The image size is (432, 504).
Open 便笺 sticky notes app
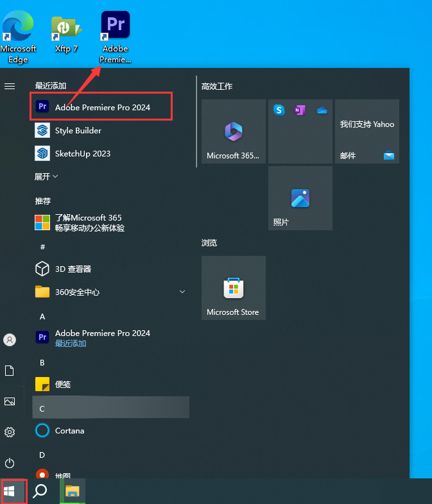point(110,384)
